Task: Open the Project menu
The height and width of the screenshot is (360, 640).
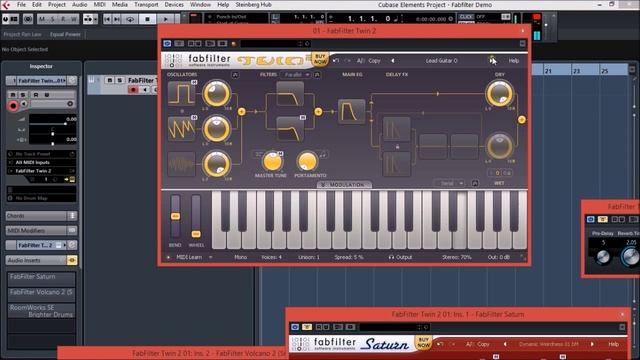Action: (57, 4)
